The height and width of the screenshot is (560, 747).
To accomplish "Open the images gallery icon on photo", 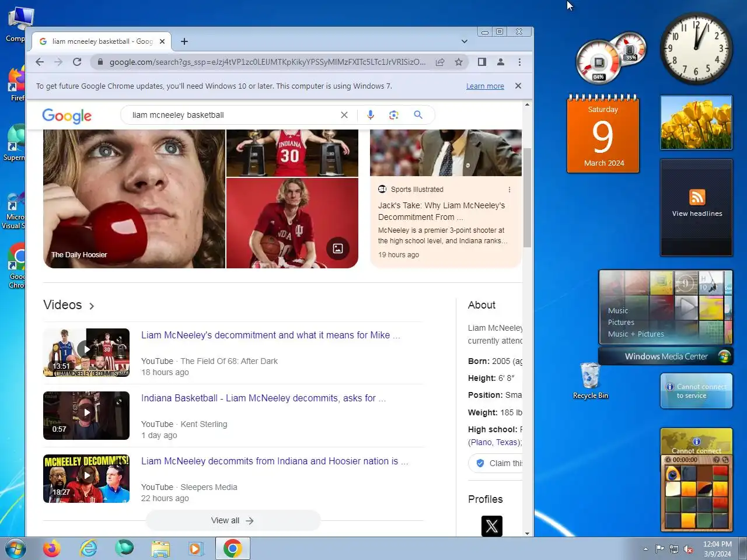I will click(338, 249).
